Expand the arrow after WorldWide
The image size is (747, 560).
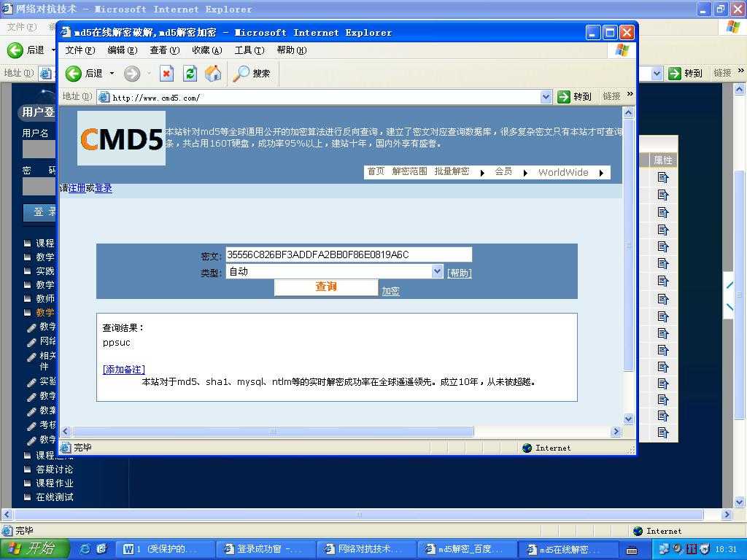point(601,173)
